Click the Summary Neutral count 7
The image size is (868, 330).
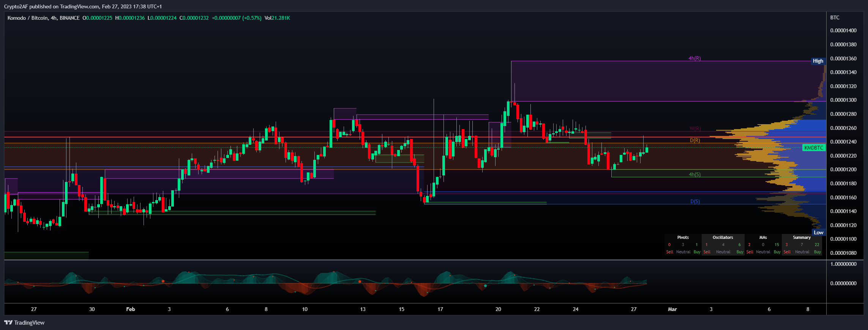[802, 245]
